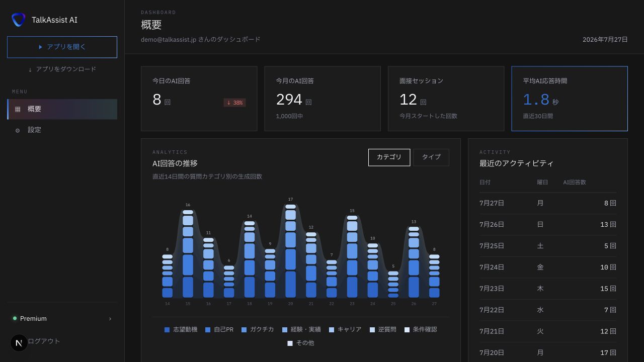
Task: Open the 設定 menu item
Action: point(62,130)
